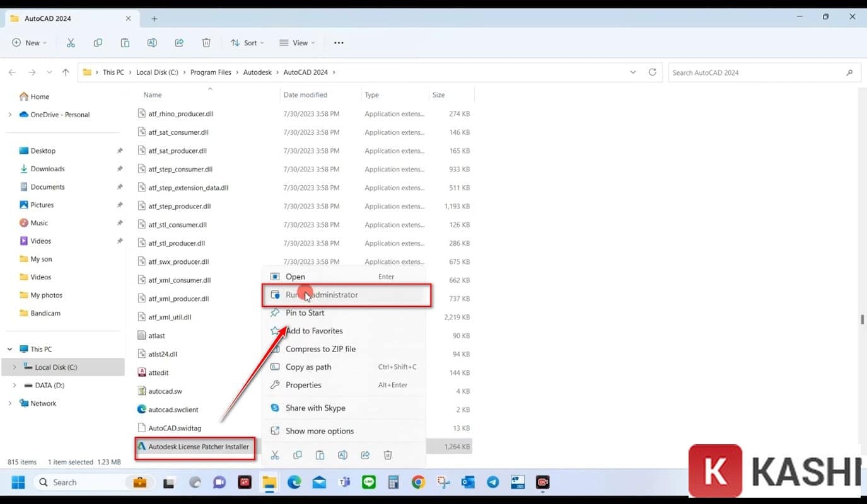
Task: Cut the selected file using the context menu icon
Action: pos(274,455)
